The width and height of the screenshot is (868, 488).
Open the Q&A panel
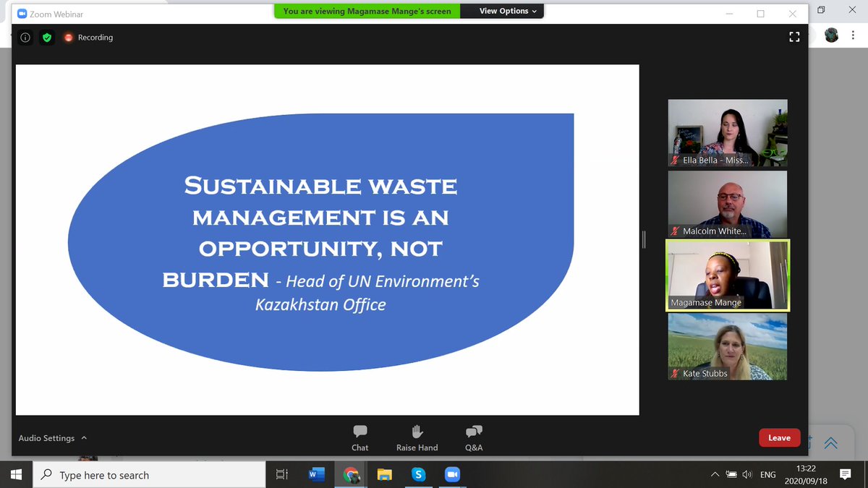tap(474, 438)
